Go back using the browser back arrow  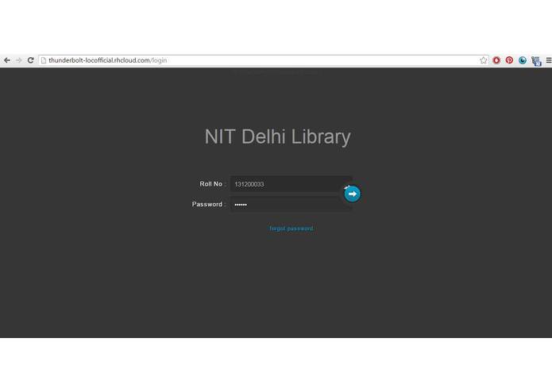[x=7, y=60]
